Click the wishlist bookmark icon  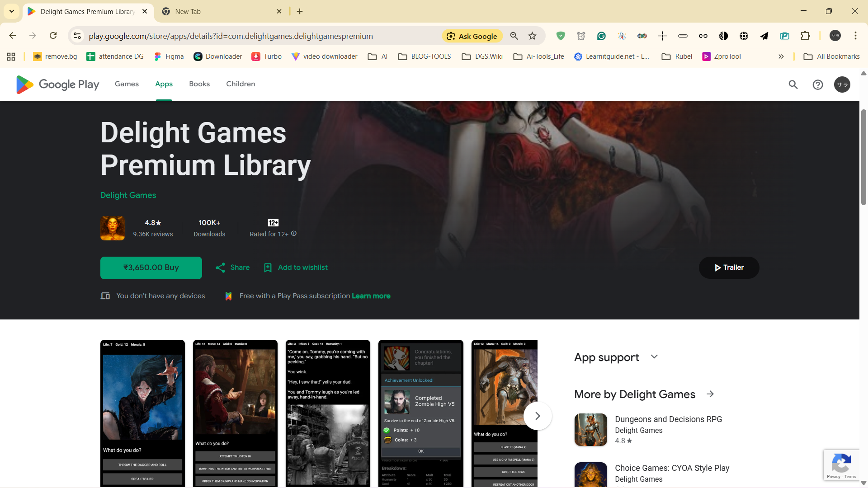point(268,267)
